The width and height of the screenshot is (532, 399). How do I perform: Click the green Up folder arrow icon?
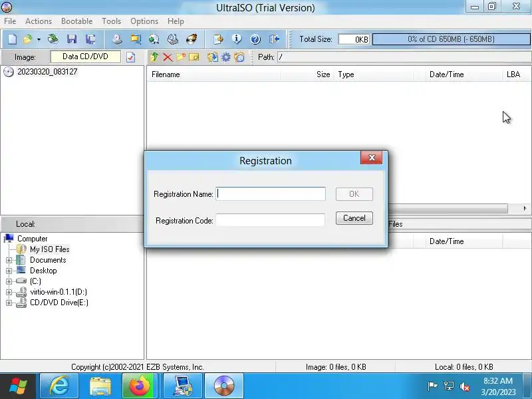click(x=154, y=57)
